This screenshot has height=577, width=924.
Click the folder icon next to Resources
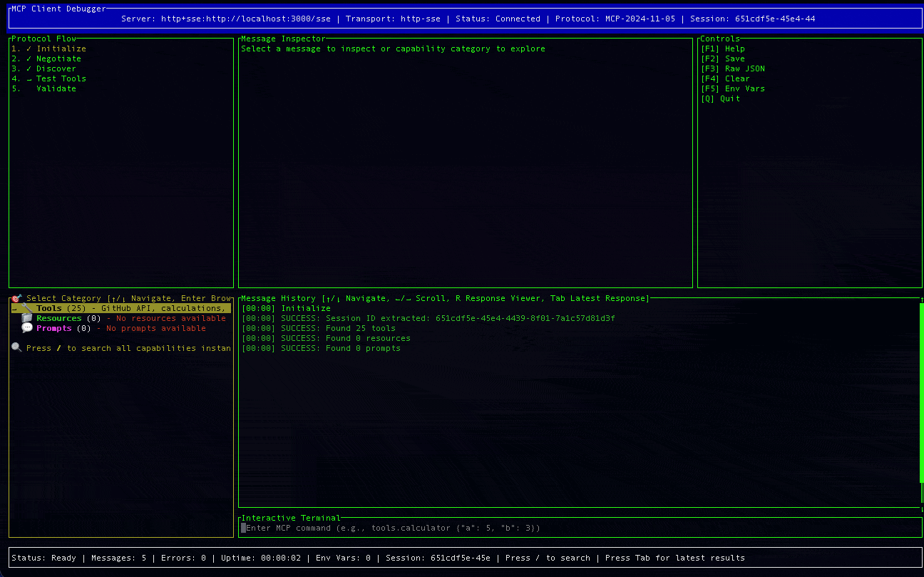pyautogui.click(x=27, y=318)
